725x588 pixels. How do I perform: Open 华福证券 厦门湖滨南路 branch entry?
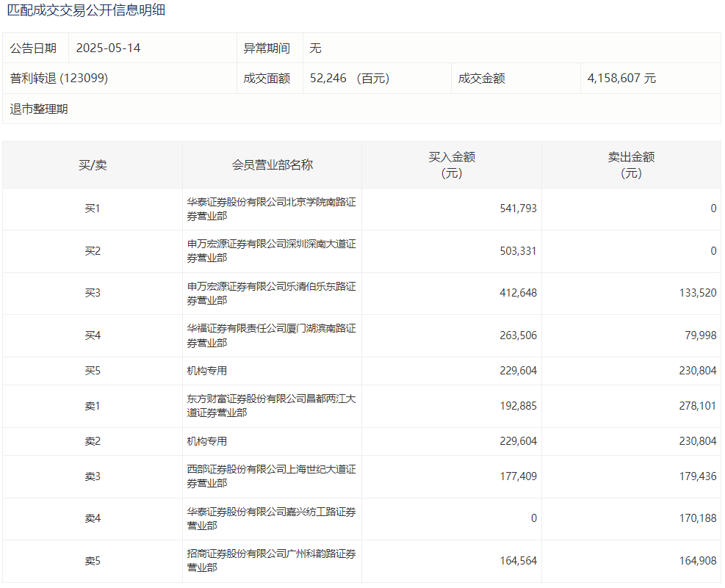pyautogui.click(x=271, y=335)
